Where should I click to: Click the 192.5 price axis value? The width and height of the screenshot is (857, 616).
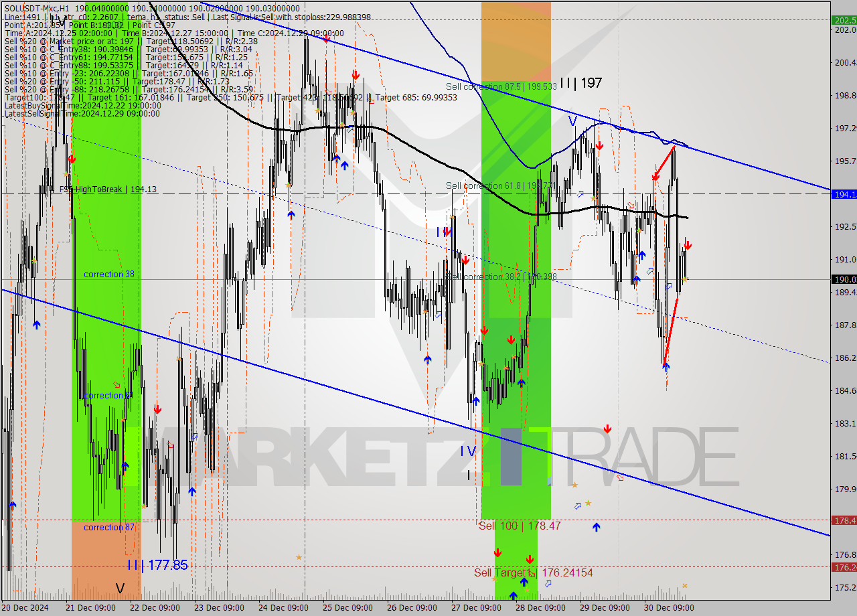click(x=845, y=226)
